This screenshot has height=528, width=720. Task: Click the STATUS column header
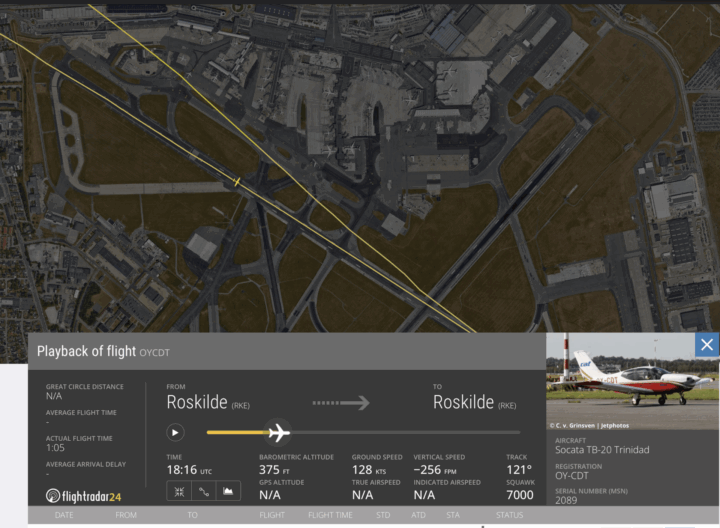coord(509,515)
